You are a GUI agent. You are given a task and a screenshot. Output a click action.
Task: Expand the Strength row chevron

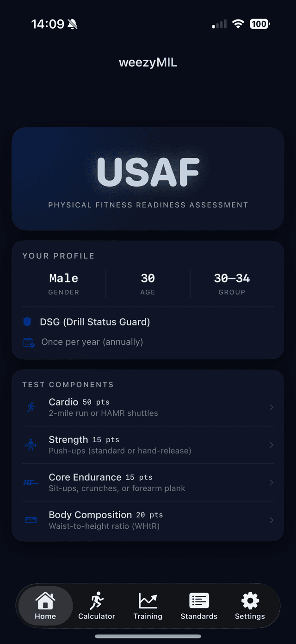[271, 445]
